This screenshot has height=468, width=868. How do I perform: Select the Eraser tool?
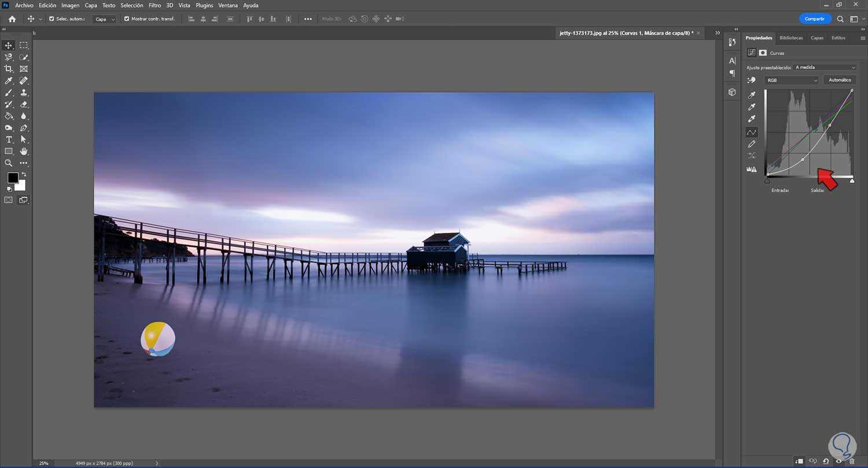click(x=24, y=104)
